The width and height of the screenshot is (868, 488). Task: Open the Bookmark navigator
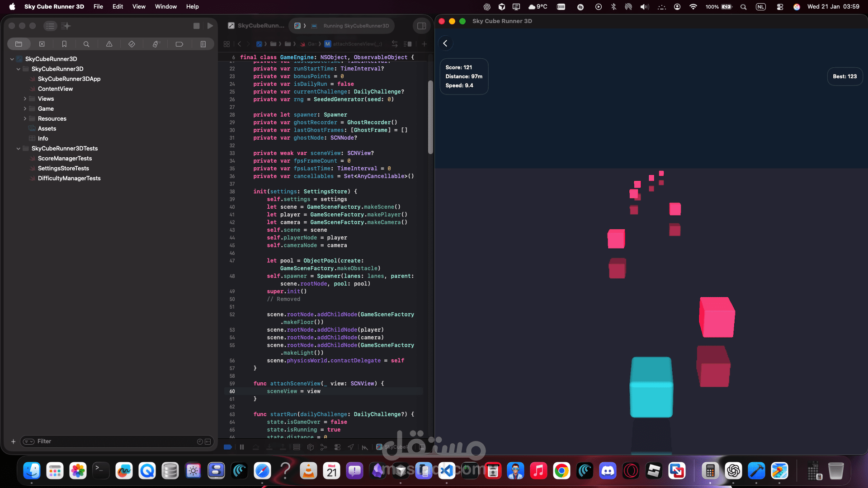(64, 44)
